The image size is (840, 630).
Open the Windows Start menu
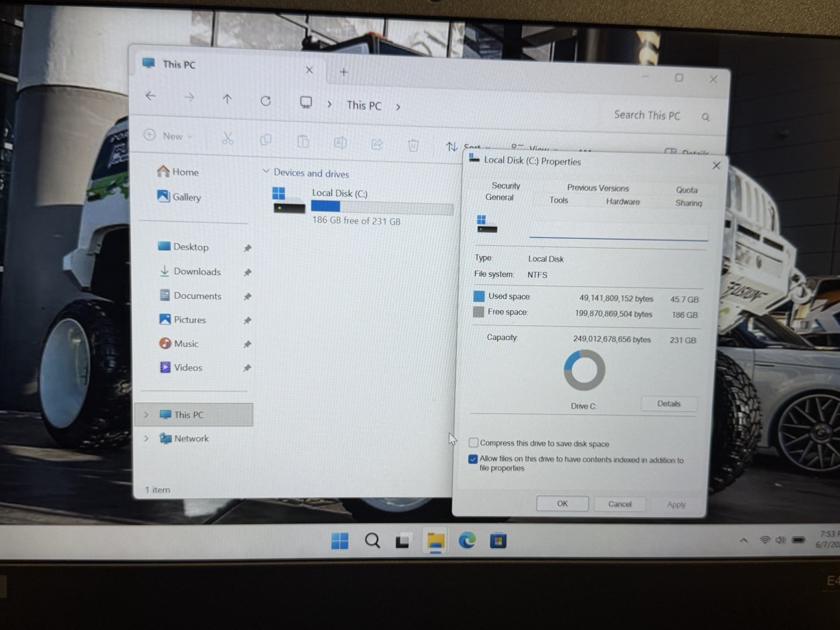click(x=340, y=540)
